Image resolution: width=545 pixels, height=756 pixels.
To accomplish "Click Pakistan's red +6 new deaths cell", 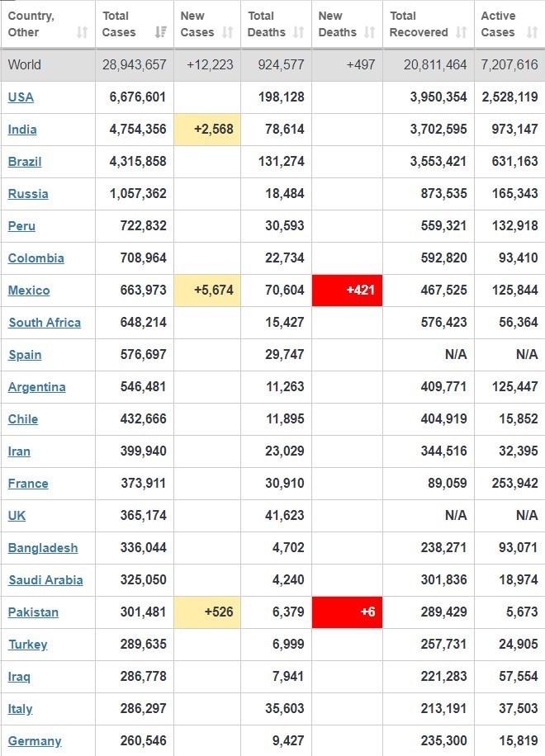I will click(x=347, y=612).
